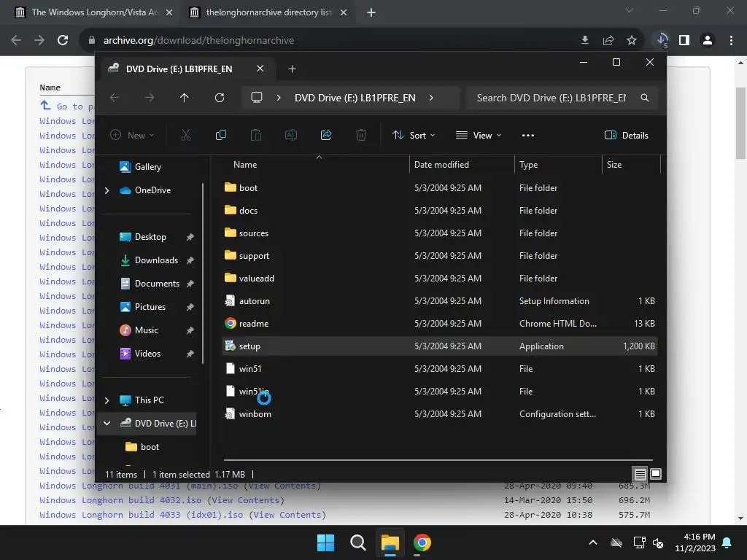Toggle the Details pane button
Image resolution: width=747 pixels, height=560 pixels.
click(x=627, y=135)
